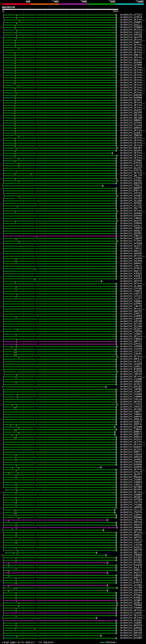Select UniRef100_A4SHQ6 label
Viewport: 146px width, 644px height.
(131, 244)
